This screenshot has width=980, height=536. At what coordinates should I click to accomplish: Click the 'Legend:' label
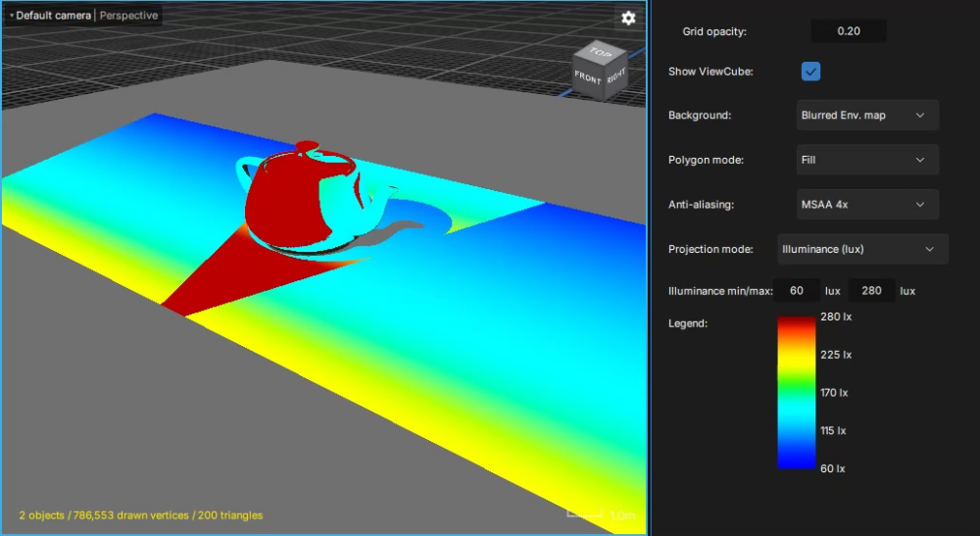[688, 323]
